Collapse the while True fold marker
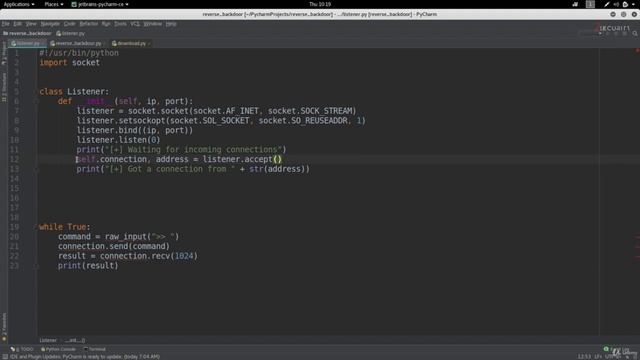Viewport: 640px width, 360px height. tap(36, 227)
